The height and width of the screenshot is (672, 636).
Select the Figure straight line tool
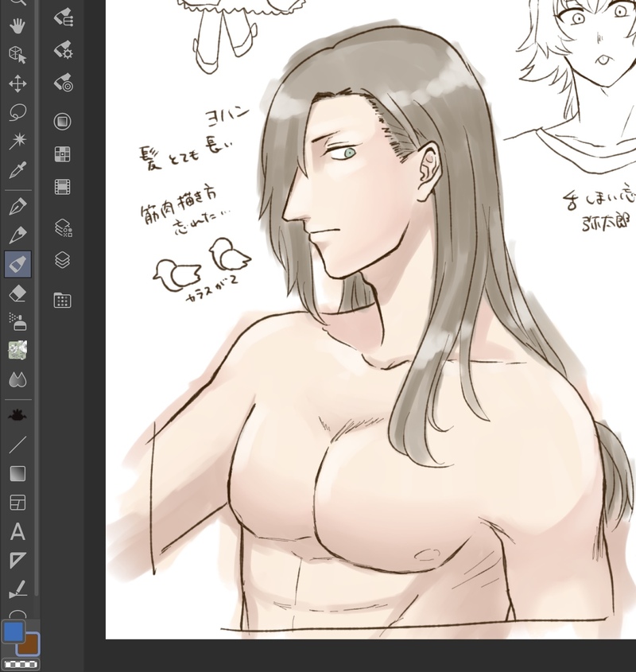[x=17, y=445]
